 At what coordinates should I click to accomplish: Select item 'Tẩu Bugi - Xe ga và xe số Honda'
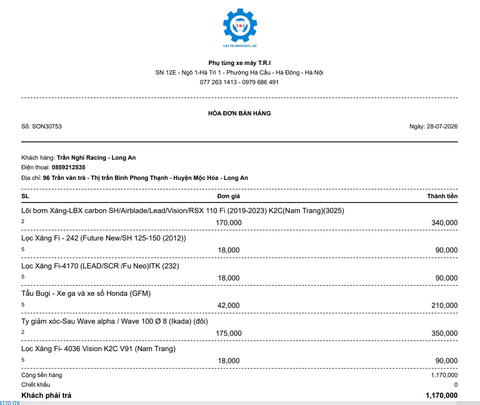pos(86,294)
